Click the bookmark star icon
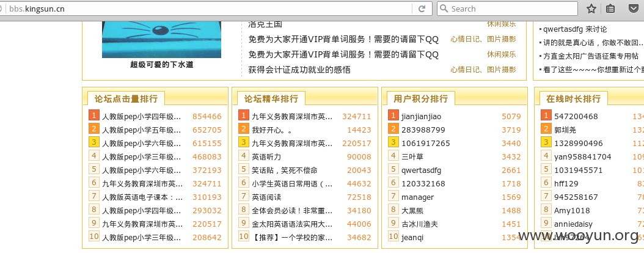 (x=591, y=9)
